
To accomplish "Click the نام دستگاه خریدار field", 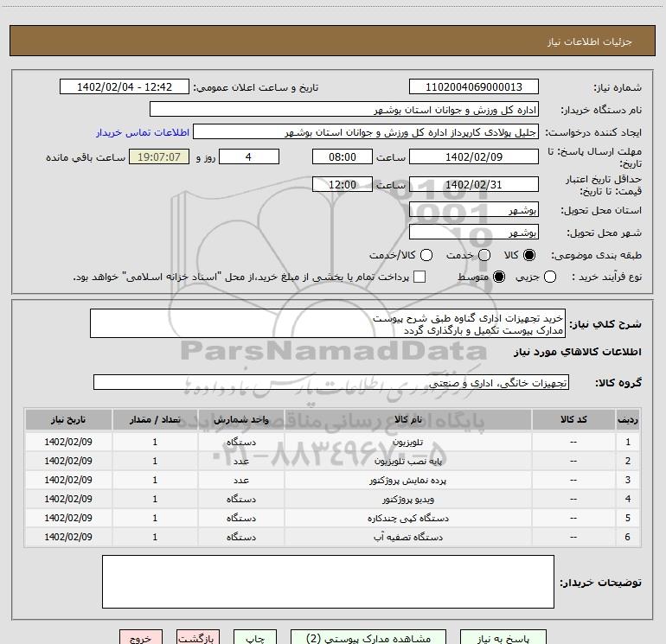I will click(x=344, y=110).
